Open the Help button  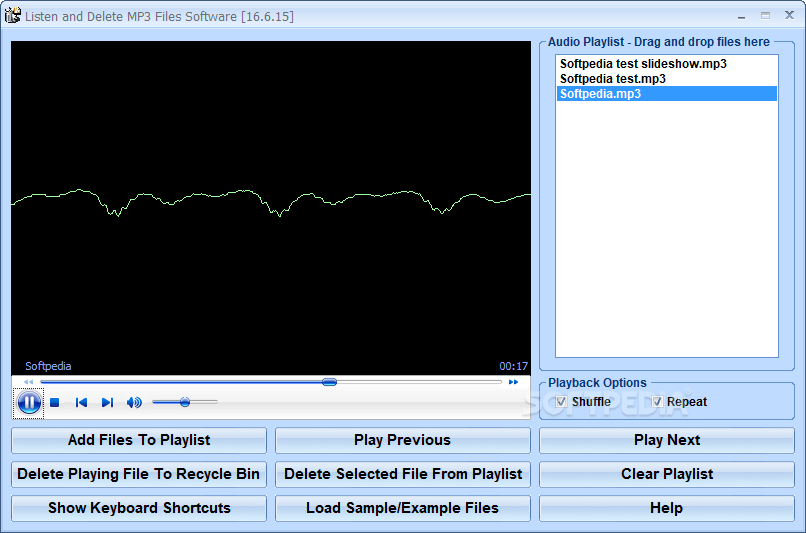coord(667,508)
